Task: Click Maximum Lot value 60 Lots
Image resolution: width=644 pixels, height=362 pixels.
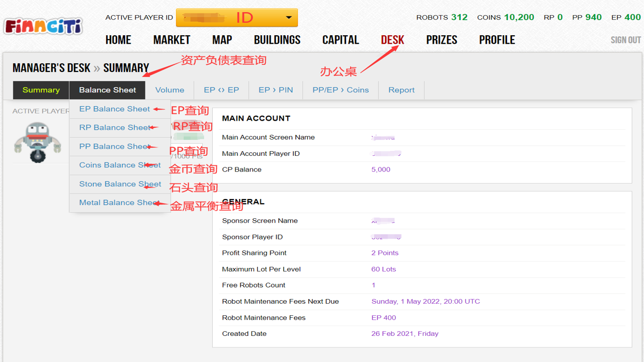Action: (x=383, y=269)
